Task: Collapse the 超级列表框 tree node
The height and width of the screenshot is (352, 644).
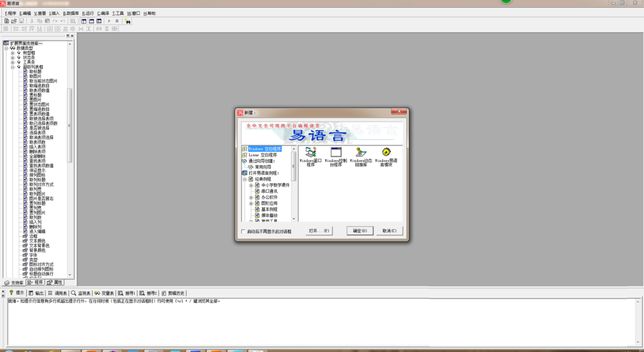Action: click(12, 66)
